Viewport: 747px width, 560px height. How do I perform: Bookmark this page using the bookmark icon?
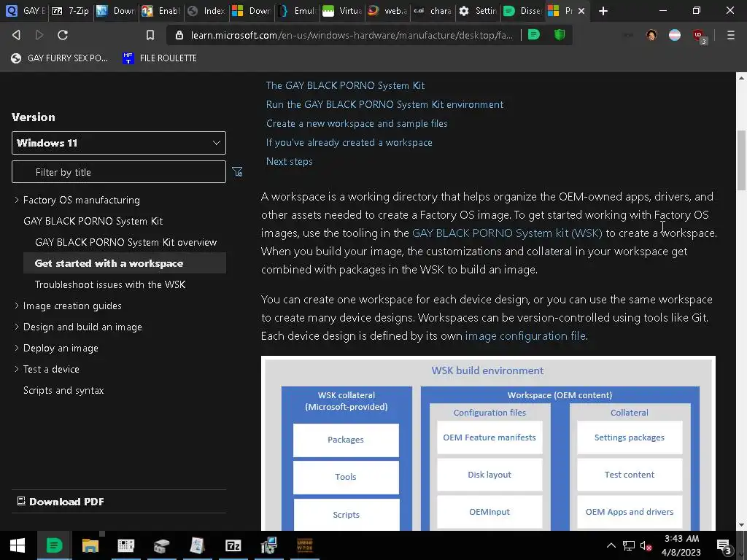coord(150,35)
